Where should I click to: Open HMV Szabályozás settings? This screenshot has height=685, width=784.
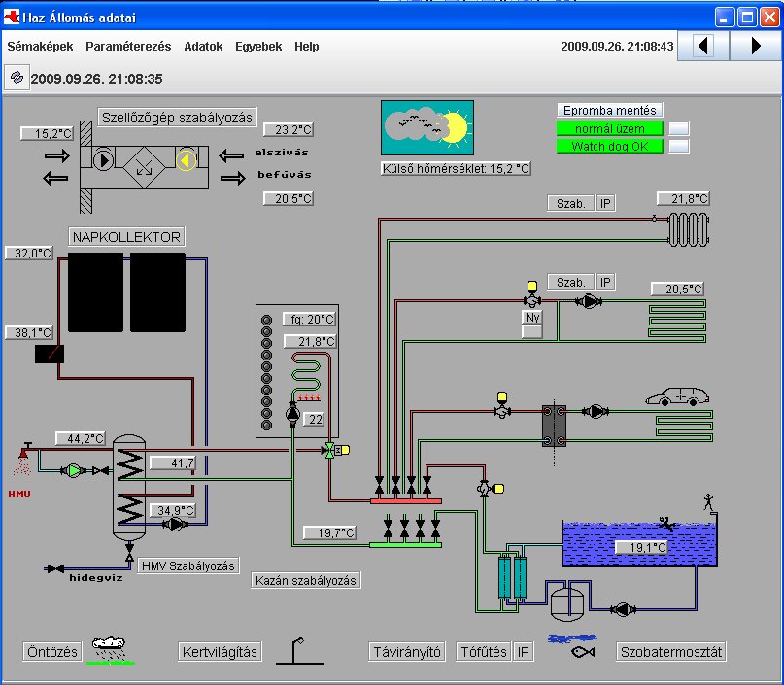click(x=188, y=566)
